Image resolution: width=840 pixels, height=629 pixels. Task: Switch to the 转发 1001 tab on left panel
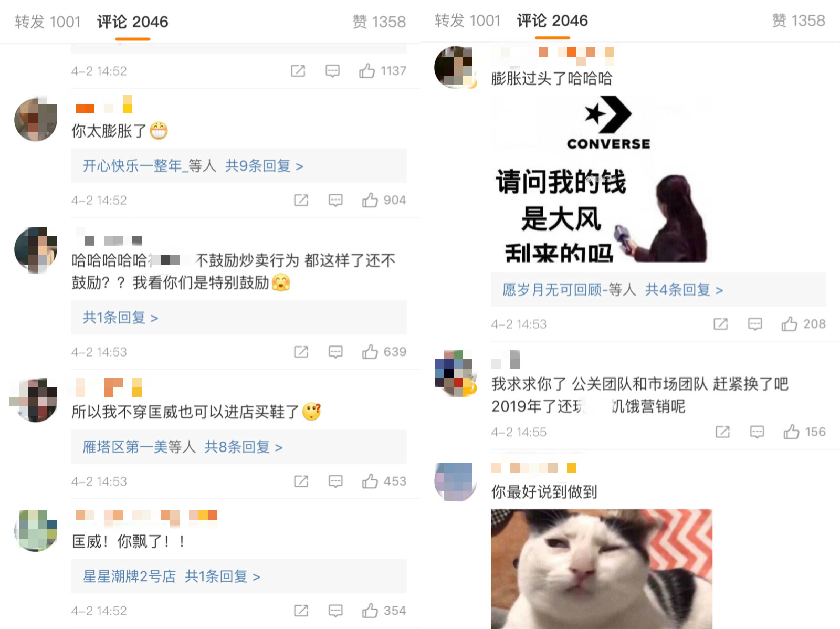47,22
